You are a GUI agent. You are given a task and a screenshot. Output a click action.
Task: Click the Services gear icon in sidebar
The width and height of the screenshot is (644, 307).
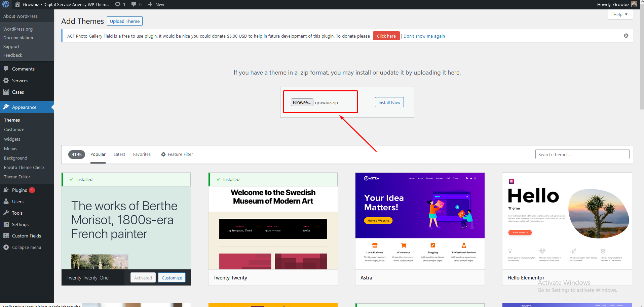point(6,81)
